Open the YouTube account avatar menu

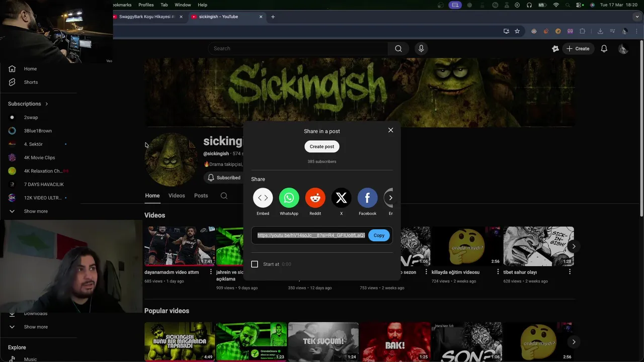(x=623, y=49)
